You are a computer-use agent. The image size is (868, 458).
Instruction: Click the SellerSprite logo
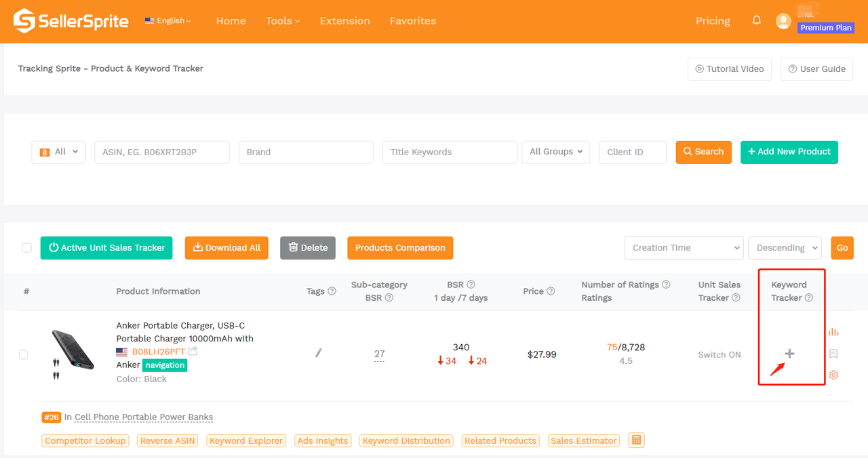[71, 21]
